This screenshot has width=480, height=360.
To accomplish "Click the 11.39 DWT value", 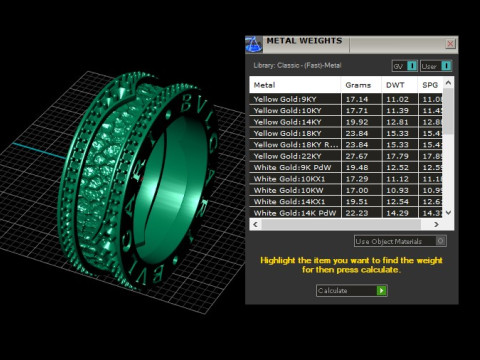I will pyautogui.click(x=397, y=111).
